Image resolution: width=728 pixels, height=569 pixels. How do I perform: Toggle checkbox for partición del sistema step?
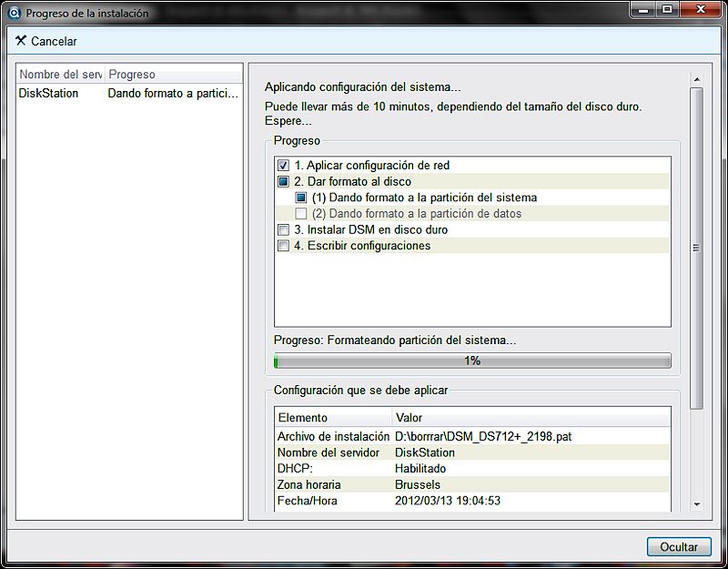pyautogui.click(x=301, y=198)
